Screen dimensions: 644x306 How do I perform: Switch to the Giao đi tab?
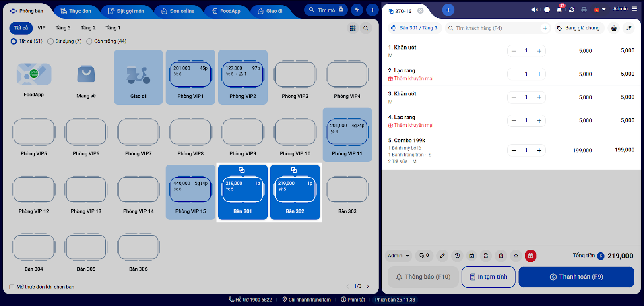tap(270, 11)
